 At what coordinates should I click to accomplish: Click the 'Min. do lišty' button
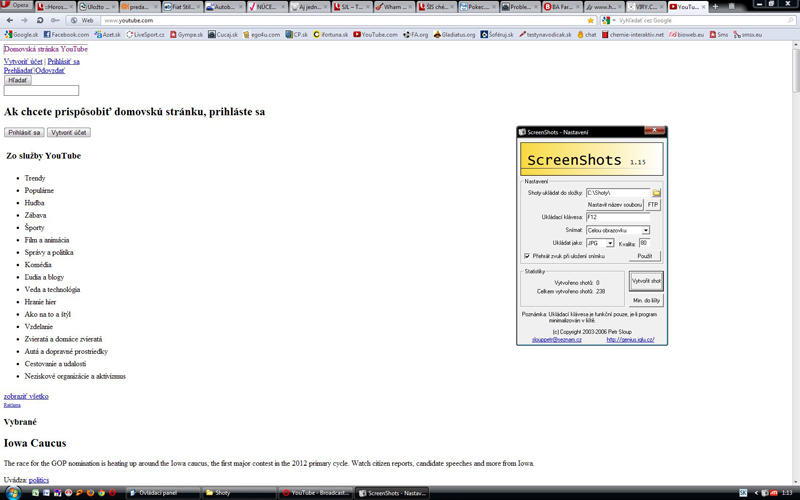pos(646,301)
